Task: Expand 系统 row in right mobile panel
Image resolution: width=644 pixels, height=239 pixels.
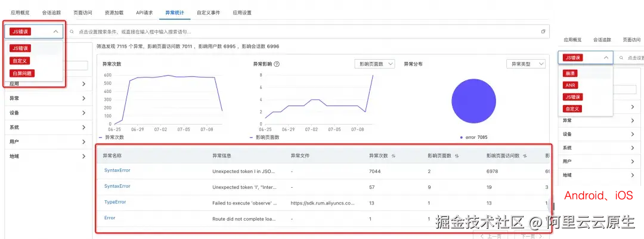Action: pyautogui.click(x=600, y=148)
